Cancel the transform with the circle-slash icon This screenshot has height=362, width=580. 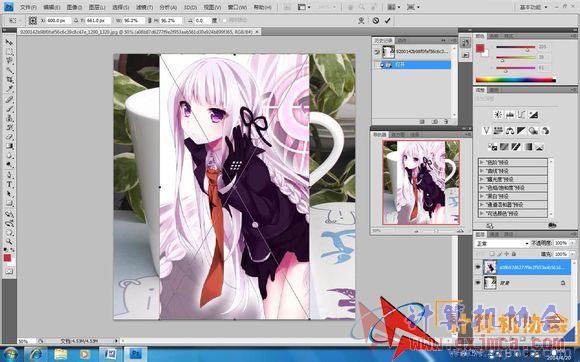point(375,21)
